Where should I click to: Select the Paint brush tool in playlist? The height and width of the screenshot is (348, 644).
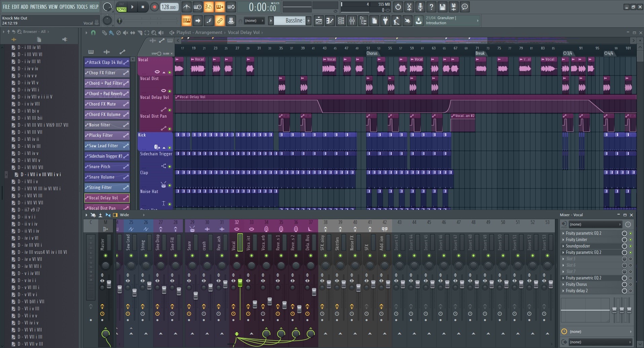(x=111, y=33)
